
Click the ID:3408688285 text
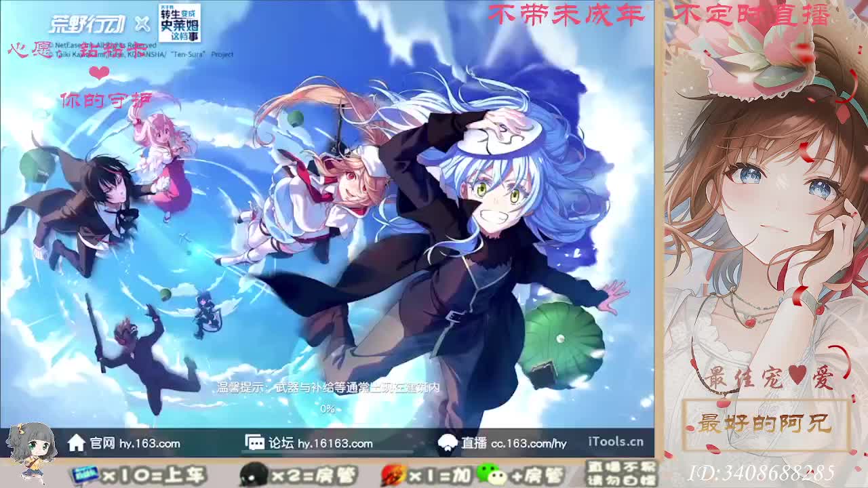click(x=760, y=472)
